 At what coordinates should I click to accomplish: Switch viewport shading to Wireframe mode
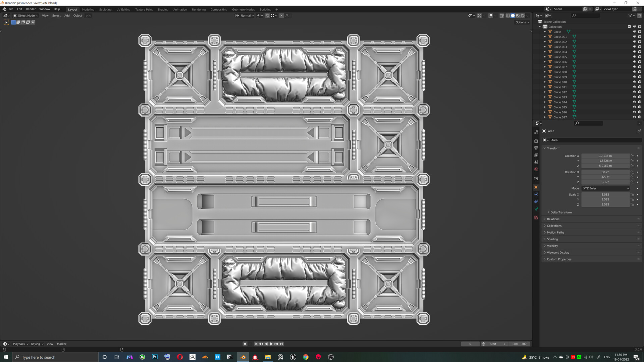[507, 15]
